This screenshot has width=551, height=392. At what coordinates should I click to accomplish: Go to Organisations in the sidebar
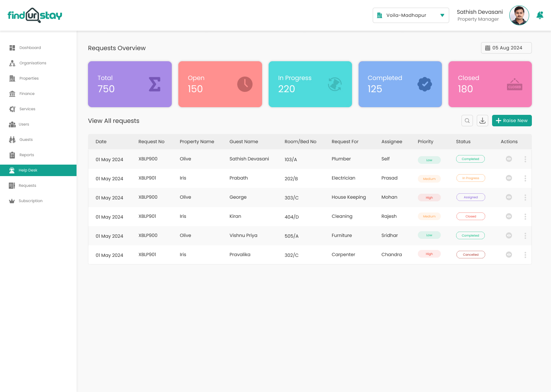pos(38,63)
